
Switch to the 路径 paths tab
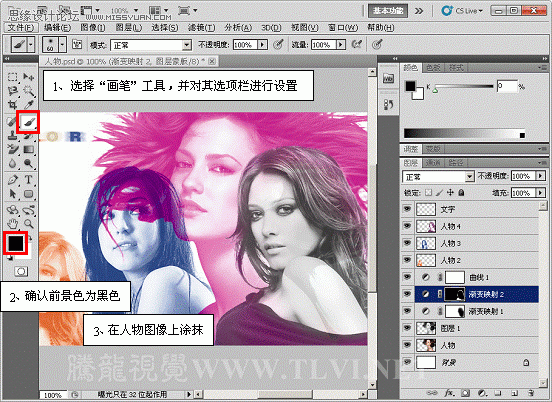click(456, 163)
